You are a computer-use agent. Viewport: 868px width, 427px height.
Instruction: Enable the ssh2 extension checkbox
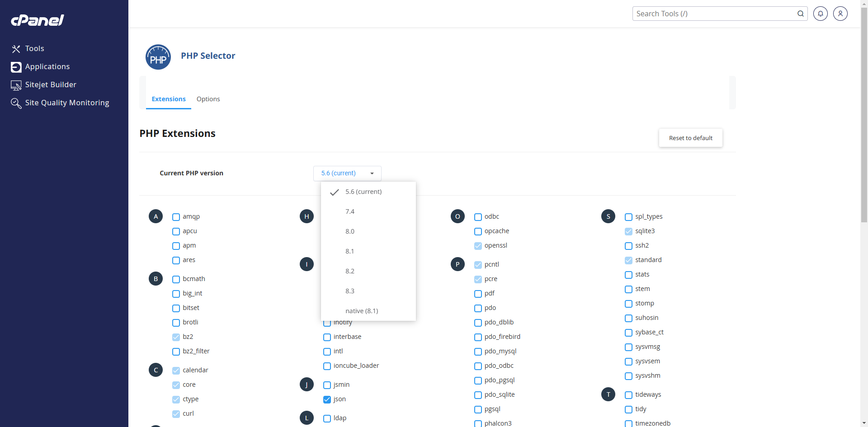click(629, 246)
